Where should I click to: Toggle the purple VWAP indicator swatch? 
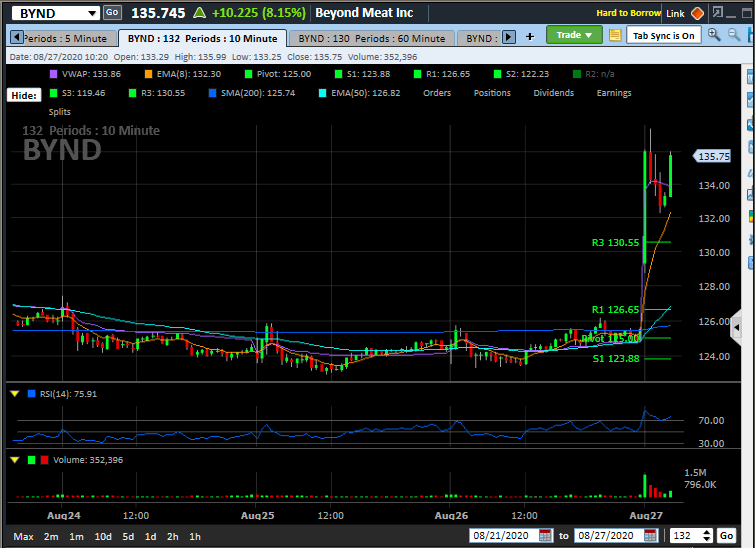[x=53, y=74]
